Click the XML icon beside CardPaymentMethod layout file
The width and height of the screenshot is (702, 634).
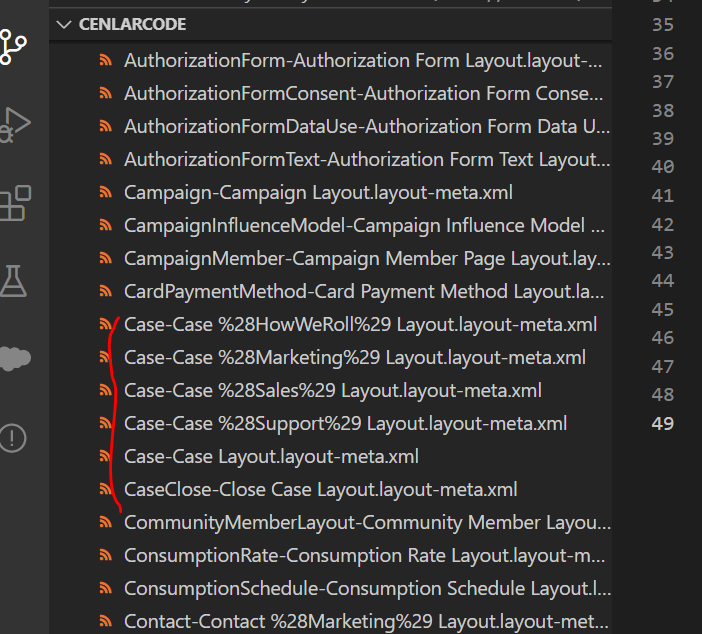pyautogui.click(x=106, y=291)
